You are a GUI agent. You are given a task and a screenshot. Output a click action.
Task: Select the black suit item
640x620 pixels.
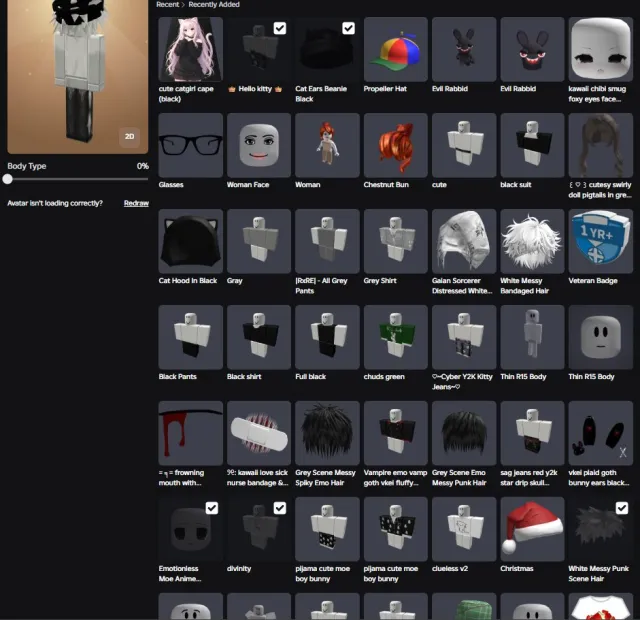click(x=532, y=145)
